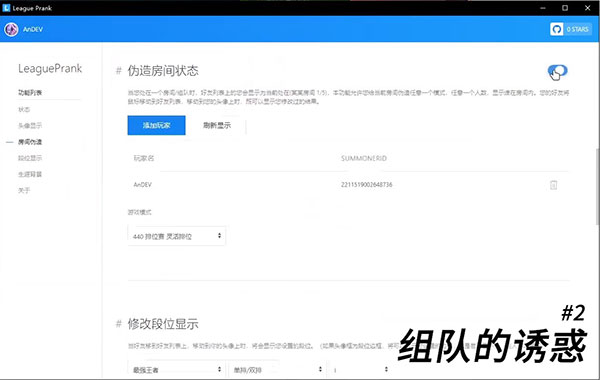This screenshot has height=380, width=600.
Task: Close the League Prank window
Action: (588, 8)
